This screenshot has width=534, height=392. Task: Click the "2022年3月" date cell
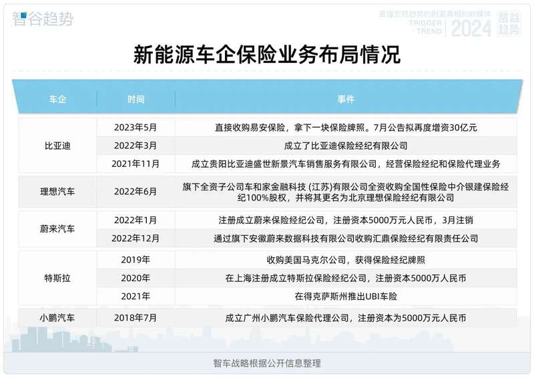[136, 146]
